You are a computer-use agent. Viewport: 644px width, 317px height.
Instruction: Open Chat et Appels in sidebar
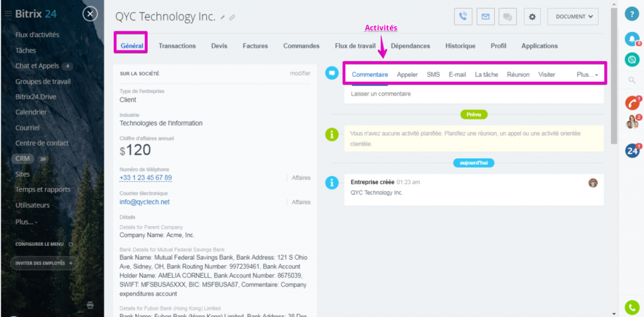[37, 66]
